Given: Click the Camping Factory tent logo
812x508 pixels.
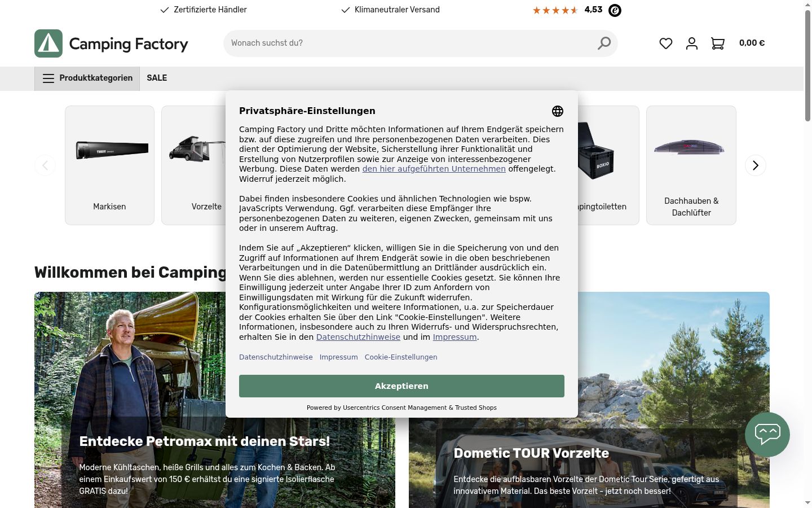Looking at the screenshot, I should tap(48, 43).
